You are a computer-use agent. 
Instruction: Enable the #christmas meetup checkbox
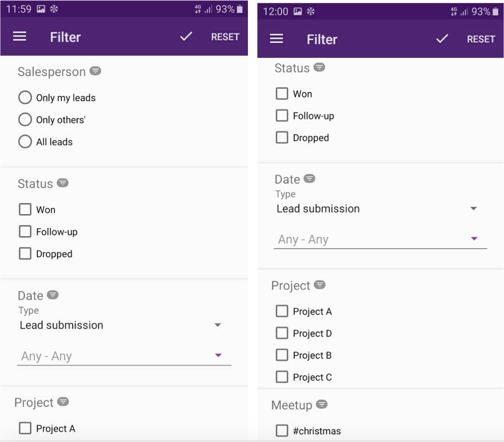tap(282, 431)
